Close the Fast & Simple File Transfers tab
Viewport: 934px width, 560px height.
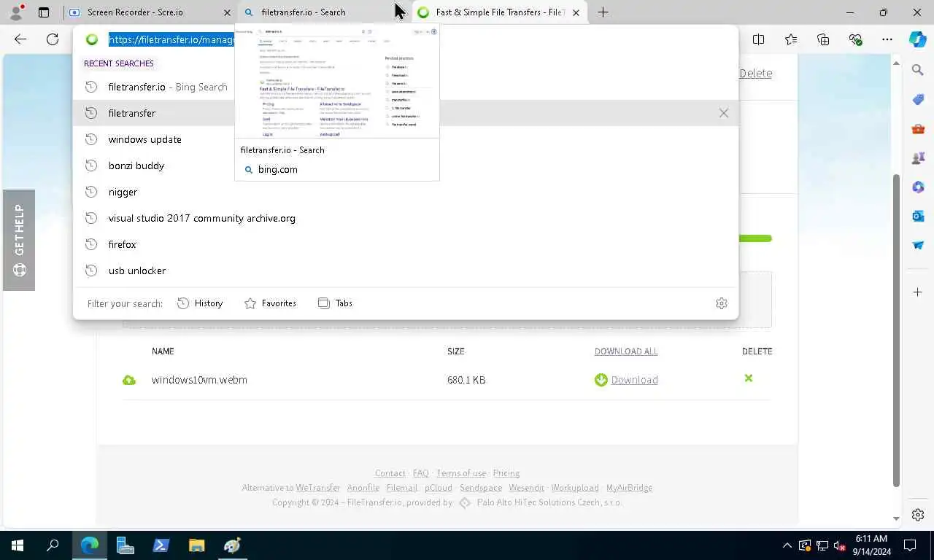click(x=576, y=12)
